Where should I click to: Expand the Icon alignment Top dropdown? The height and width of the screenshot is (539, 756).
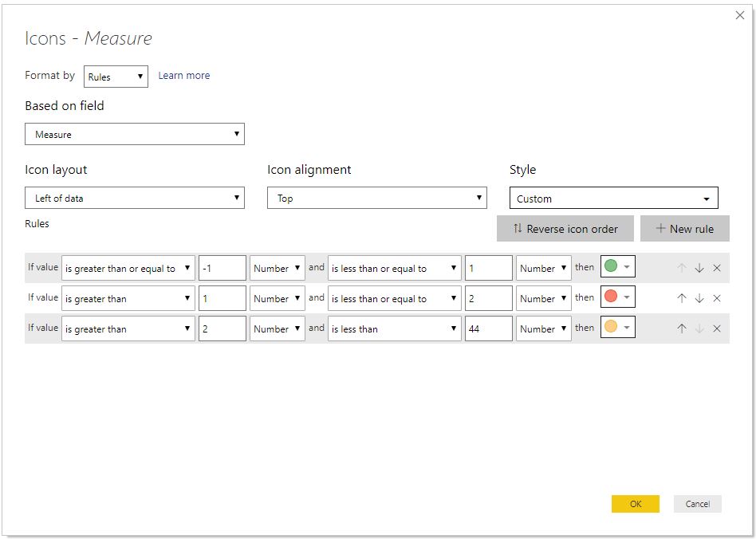click(376, 198)
